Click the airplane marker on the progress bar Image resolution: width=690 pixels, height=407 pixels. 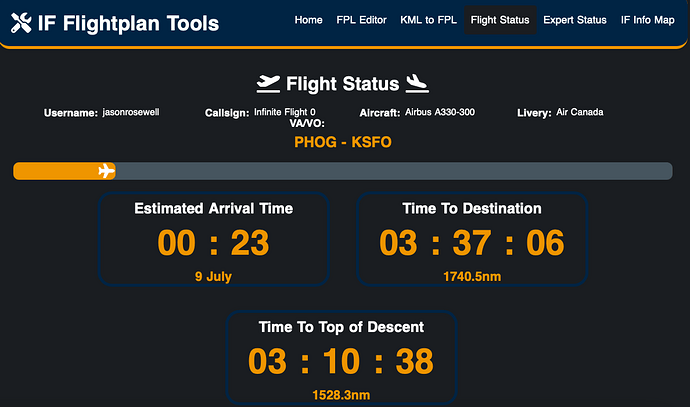click(107, 171)
